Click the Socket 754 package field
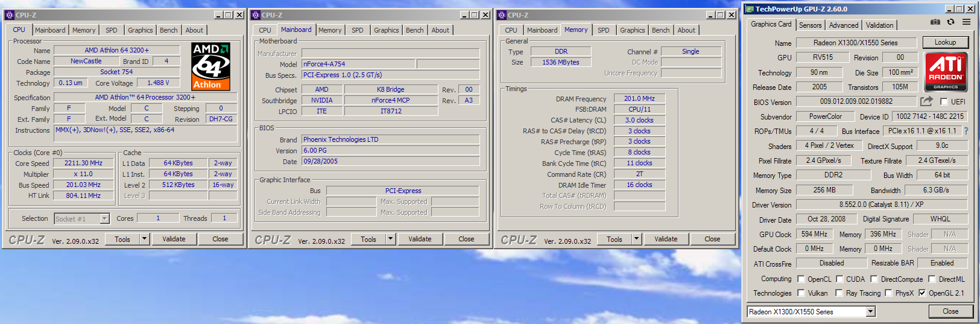The image size is (980, 324). (116, 72)
